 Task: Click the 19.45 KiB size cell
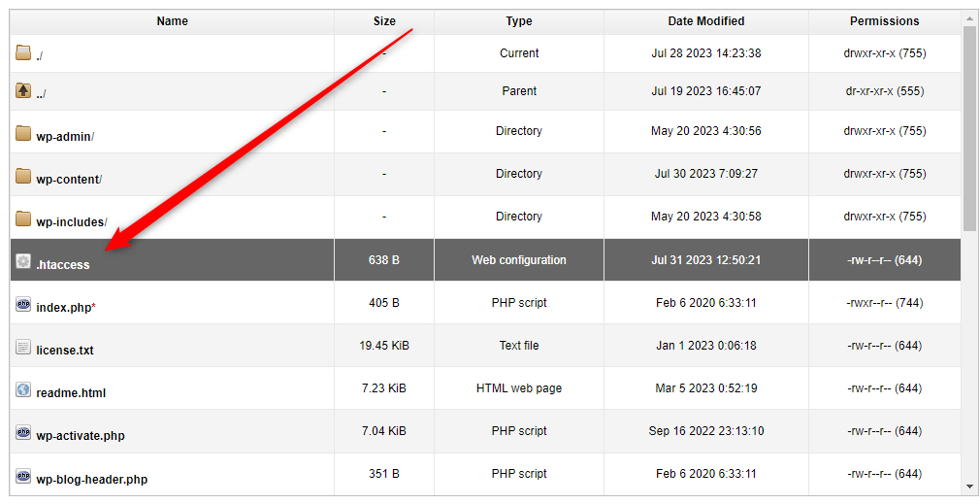383,345
